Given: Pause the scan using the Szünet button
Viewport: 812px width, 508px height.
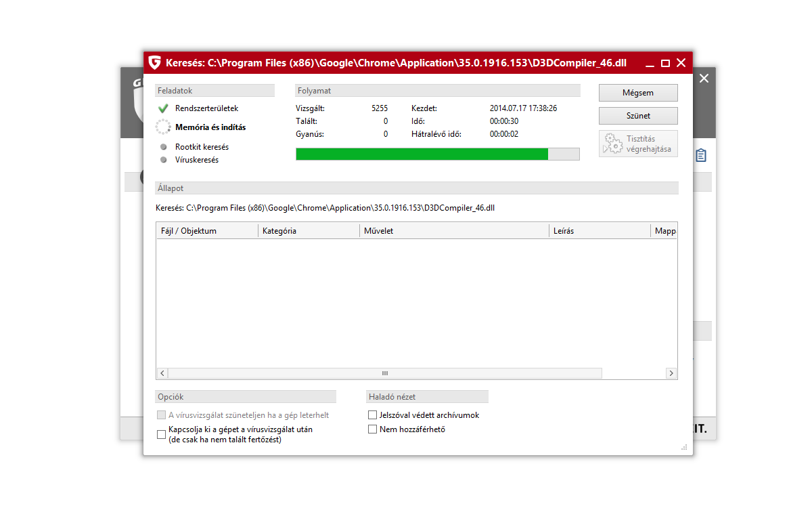Looking at the screenshot, I should pos(638,115).
